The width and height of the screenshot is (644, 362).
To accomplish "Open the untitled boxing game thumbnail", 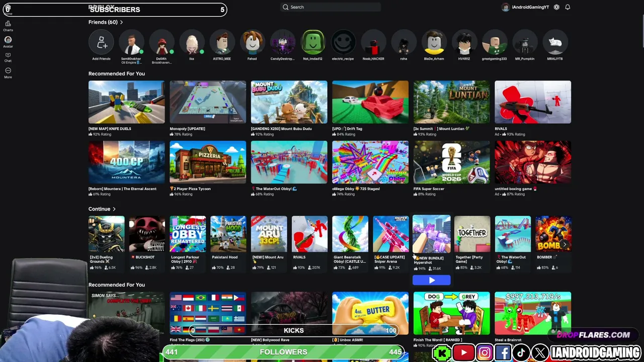I will [533, 162].
